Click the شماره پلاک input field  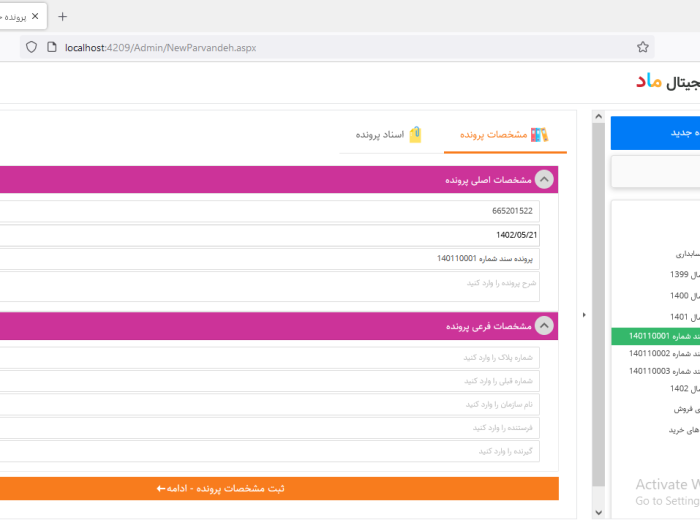click(270, 357)
